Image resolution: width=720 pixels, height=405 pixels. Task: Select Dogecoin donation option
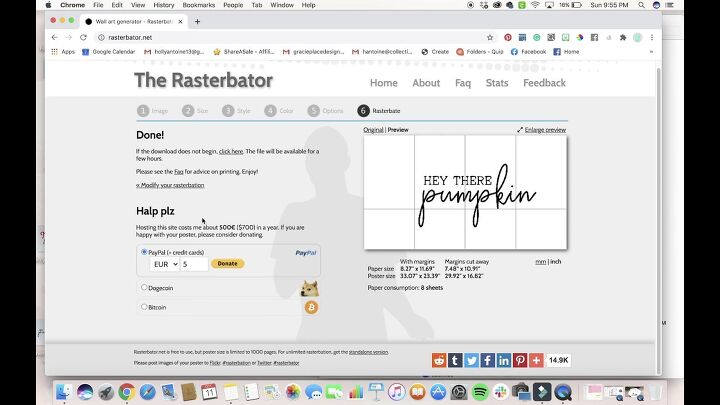click(x=144, y=287)
